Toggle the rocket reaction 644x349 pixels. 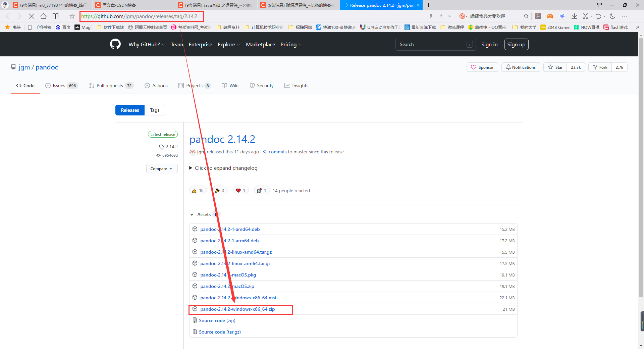(x=262, y=190)
